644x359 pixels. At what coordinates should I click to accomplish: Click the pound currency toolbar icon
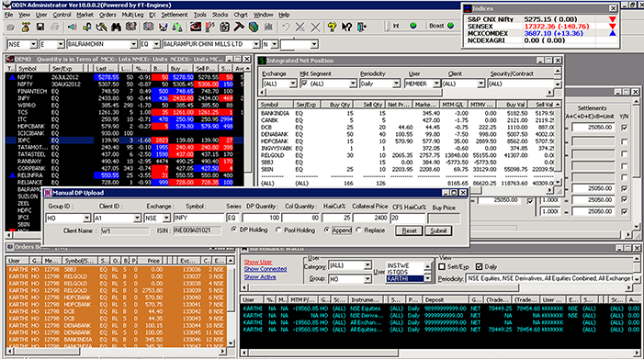click(x=209, y=27)
